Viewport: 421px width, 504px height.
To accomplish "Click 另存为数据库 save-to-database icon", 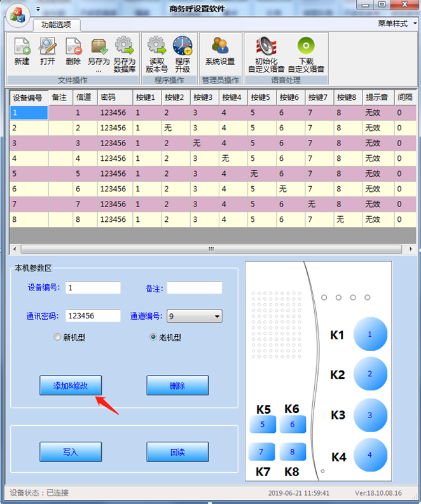I will pyautogui.click(x=125, y=51).
